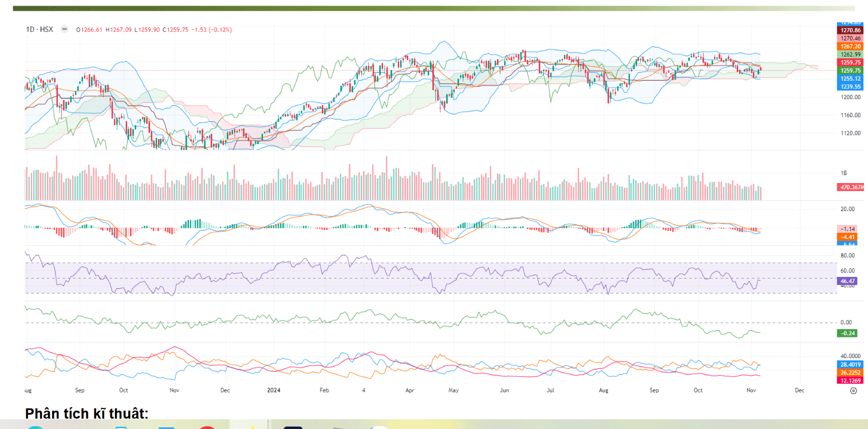Select the orange 1267.20 price label
Viewport: 868px width, 429px height.
pos(850,46)
